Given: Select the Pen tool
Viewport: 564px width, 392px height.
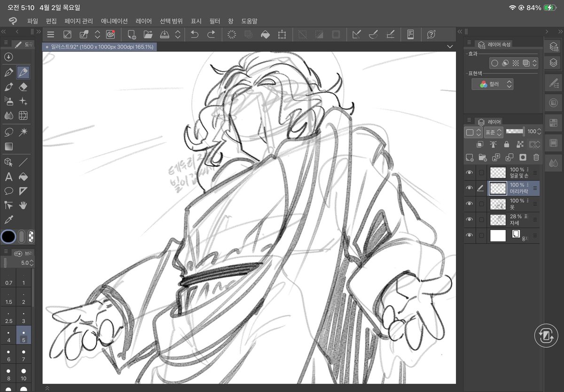Looking at the screenshot, I should point(8,72).
